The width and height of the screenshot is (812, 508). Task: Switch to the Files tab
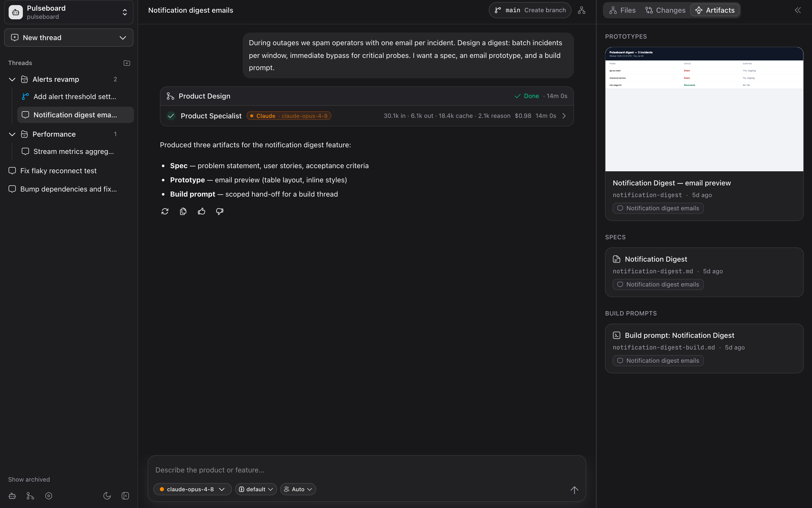pos(622,10)
